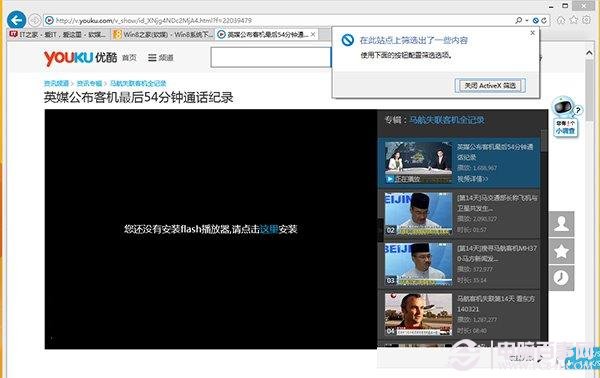Click the Youku search input field
600x378 pixels.
(271, 57)
